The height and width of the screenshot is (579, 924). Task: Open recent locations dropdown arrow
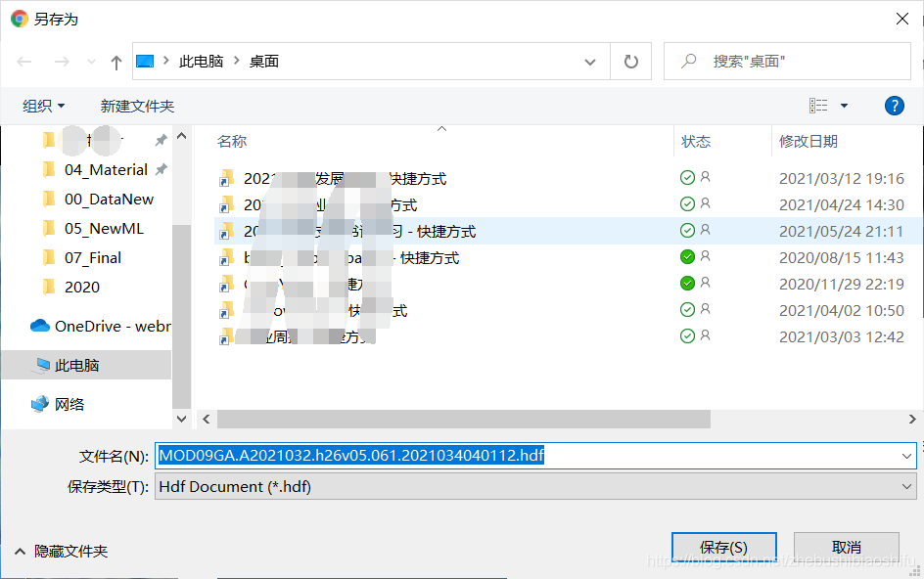91,62
